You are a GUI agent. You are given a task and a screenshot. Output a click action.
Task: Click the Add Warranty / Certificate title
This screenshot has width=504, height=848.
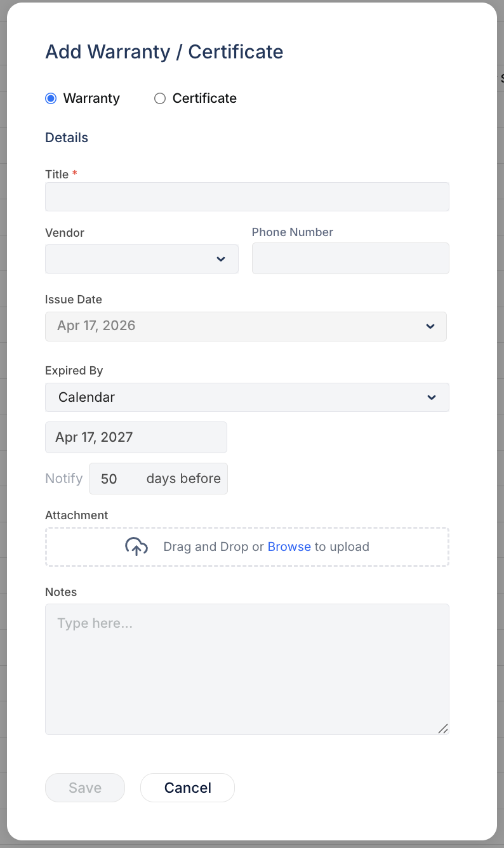tap(164, 52)
